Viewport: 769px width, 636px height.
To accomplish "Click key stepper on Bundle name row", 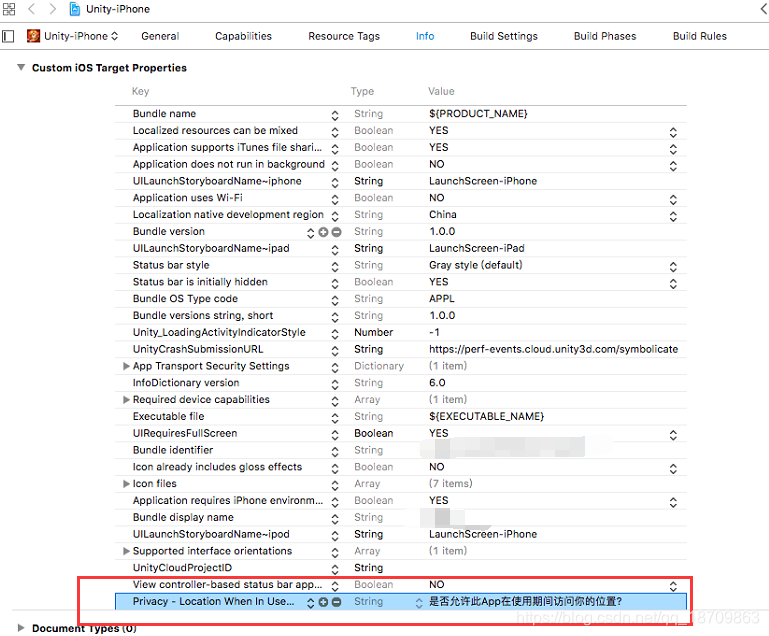I will [335, 116].
